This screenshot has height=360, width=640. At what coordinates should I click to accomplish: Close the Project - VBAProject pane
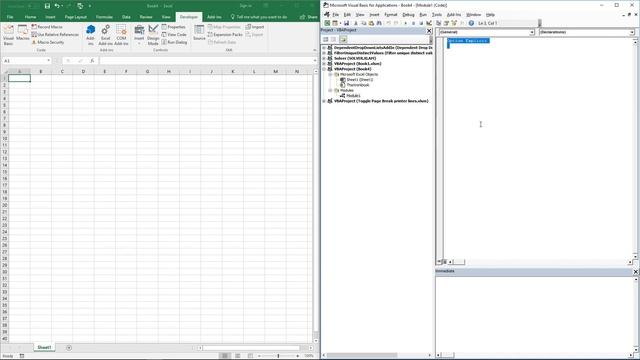point(429,31)
